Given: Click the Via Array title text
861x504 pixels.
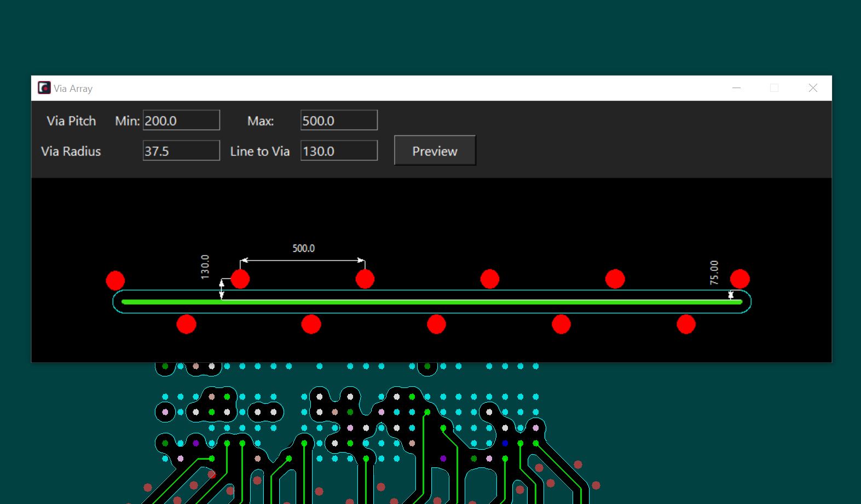Looking at the screenshot, I should pyautogui.click(x=73, y=89).
